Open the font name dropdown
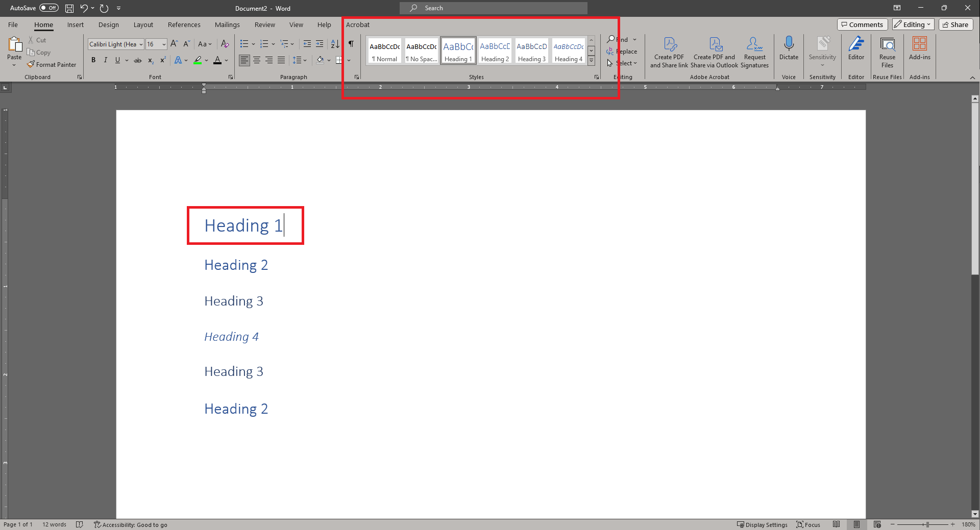 [141, 44]
